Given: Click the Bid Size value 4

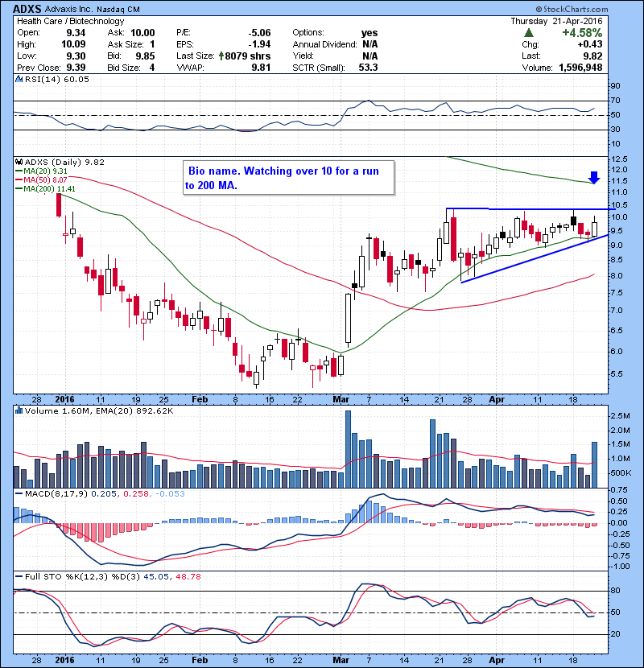Looking at the screenshot, I should (x=151, y=68).
